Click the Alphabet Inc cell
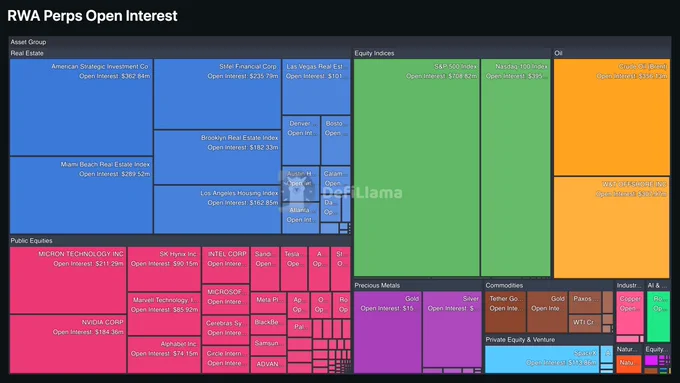 coord(164,355)
